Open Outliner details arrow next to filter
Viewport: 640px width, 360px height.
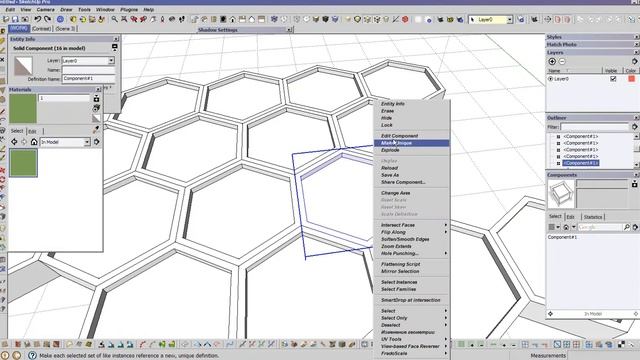pos(635,127)
